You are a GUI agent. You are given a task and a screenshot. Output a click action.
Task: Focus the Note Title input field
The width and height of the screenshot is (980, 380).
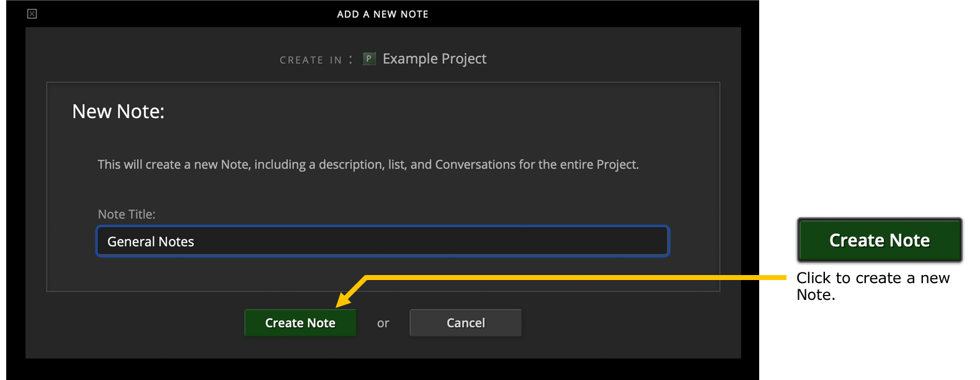click(383, 241)
